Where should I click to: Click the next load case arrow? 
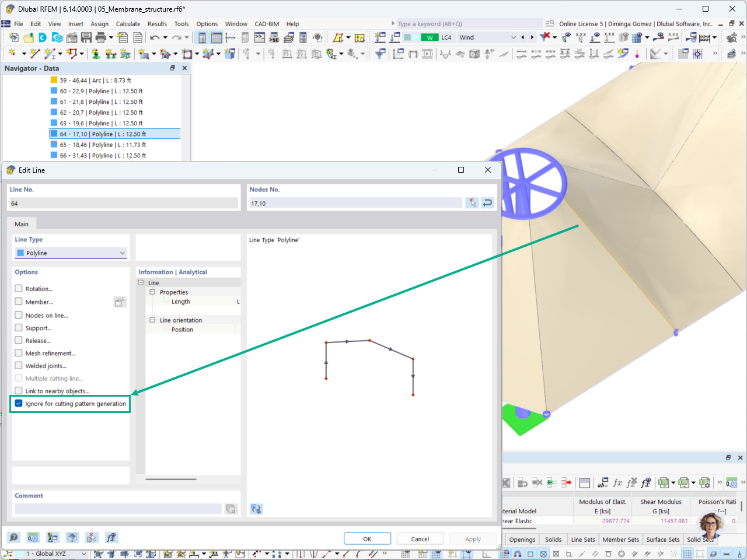(532, 37)
